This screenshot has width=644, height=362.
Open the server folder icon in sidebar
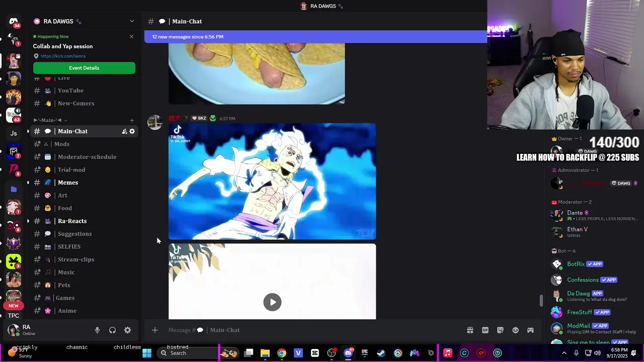(14, 189)
